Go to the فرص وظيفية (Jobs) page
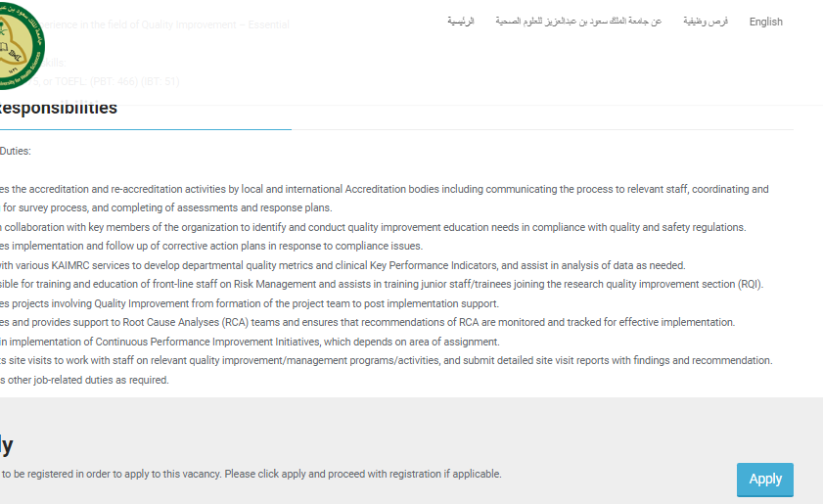The height and width of the screenshot is (504, 823). pos(706,21)
